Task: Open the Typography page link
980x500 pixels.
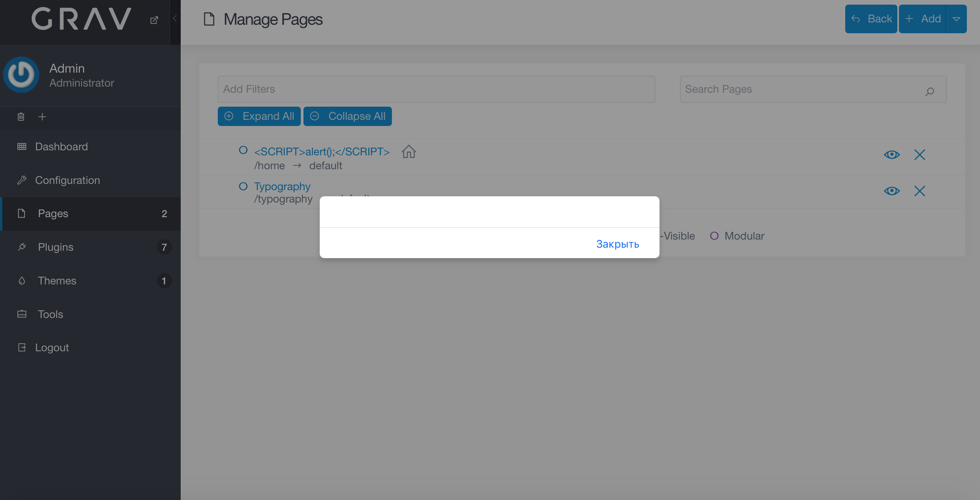Action: (x=282, y=187)
